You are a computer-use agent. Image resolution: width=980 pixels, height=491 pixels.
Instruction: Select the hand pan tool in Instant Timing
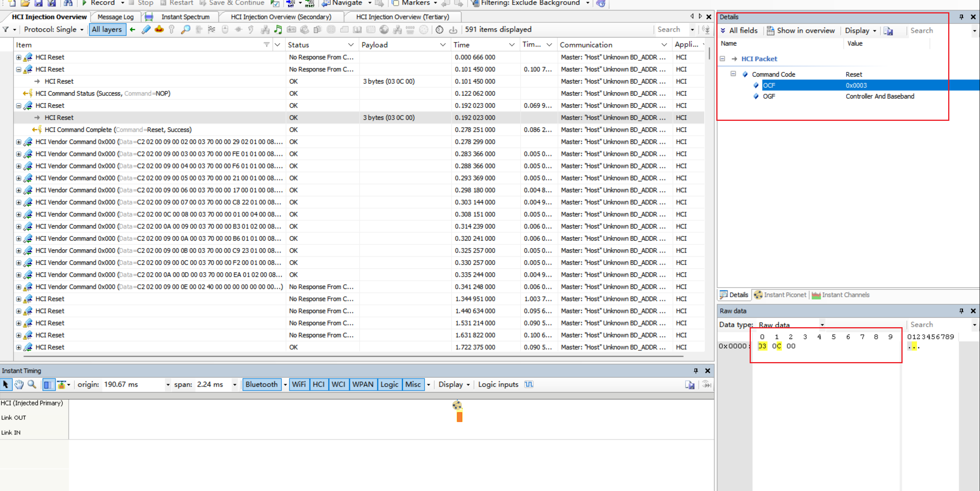coord(19,384)
